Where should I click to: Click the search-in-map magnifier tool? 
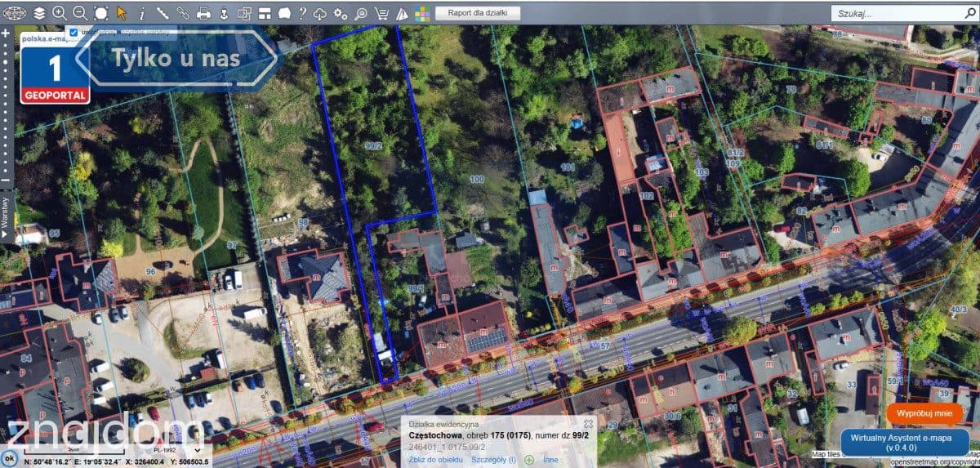point(362,12)
